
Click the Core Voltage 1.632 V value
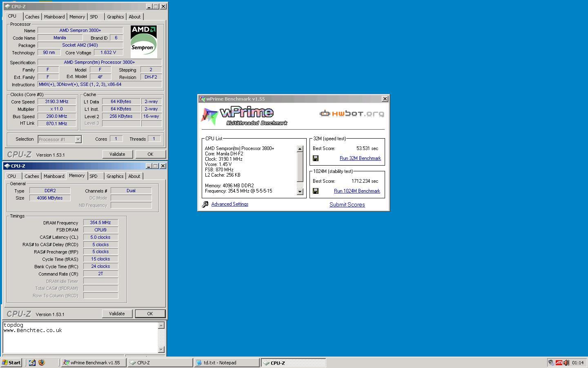(x=108, y=52)
